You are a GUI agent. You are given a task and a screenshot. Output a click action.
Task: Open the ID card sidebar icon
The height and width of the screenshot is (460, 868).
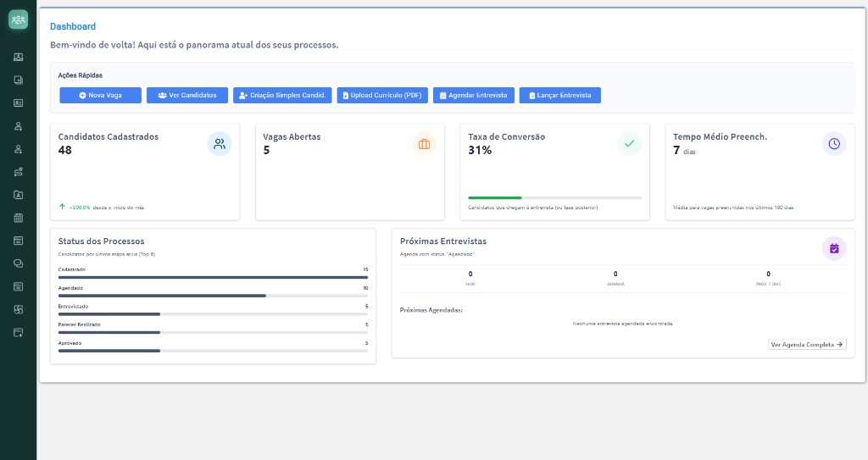pyautogui.click(x=19, y=103)
